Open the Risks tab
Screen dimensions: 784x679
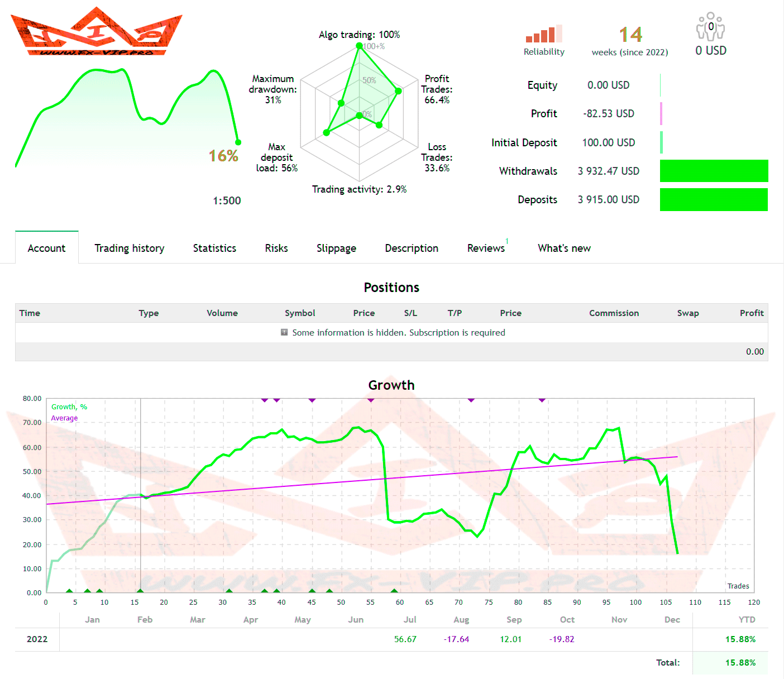pyautogui.click(x=276, y=248)
